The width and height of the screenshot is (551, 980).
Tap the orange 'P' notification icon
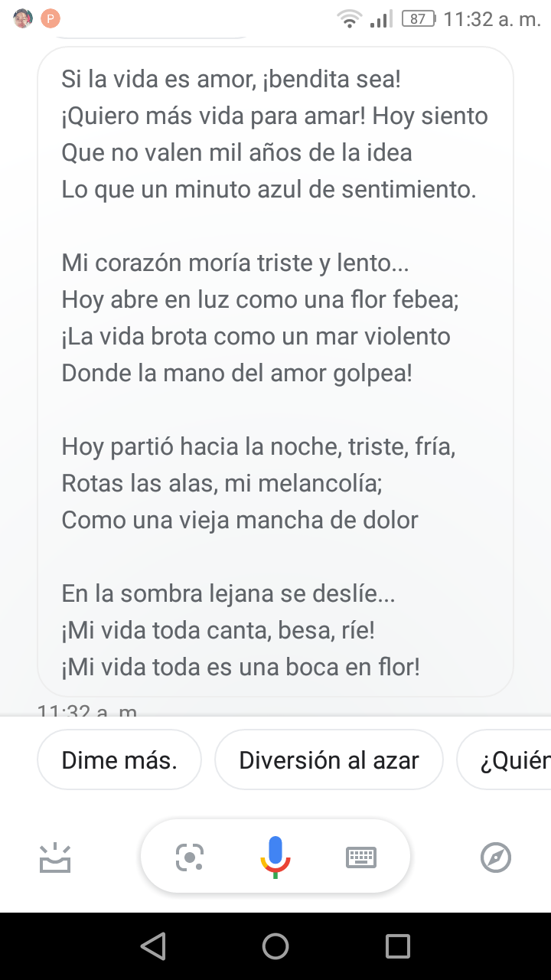[x=51, y=18]
